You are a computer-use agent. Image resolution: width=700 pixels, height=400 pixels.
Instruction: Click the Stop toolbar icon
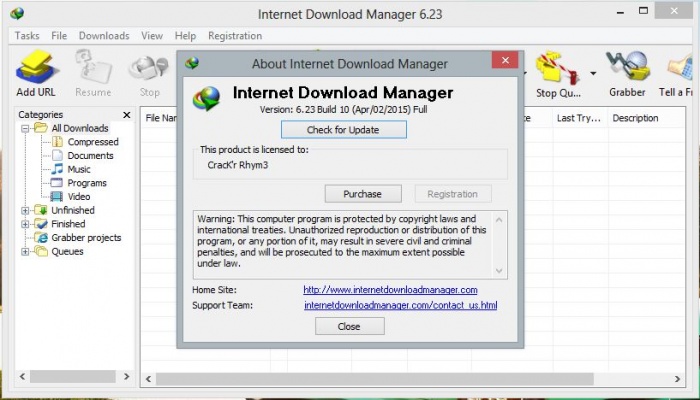(x=149, y=68)
